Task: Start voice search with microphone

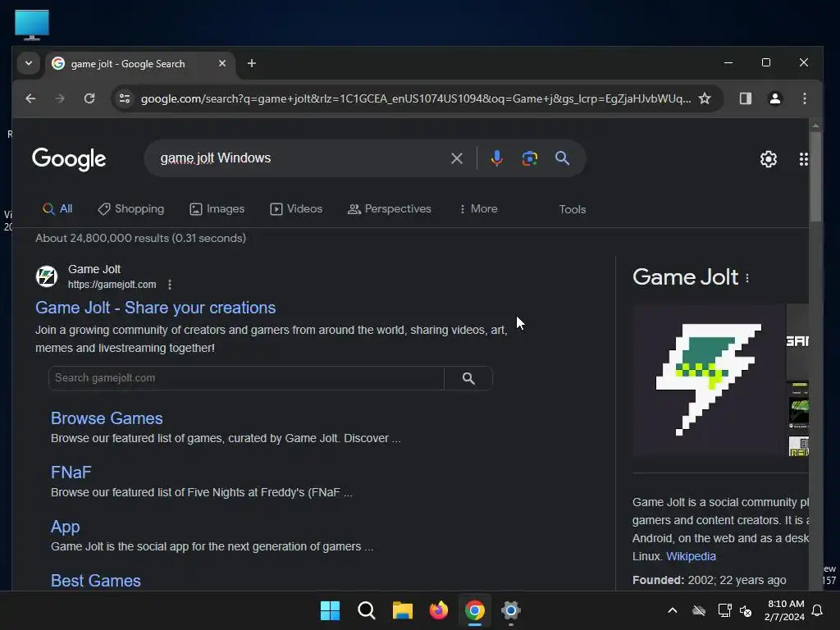Action: [x=496, y=158]
